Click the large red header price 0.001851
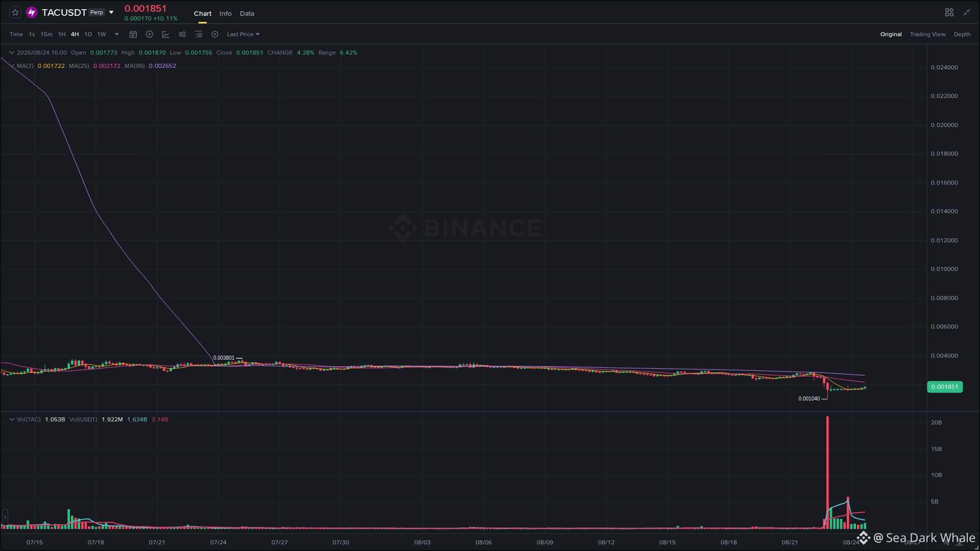This screenshot has width=980, height=551. click(145, 9)
